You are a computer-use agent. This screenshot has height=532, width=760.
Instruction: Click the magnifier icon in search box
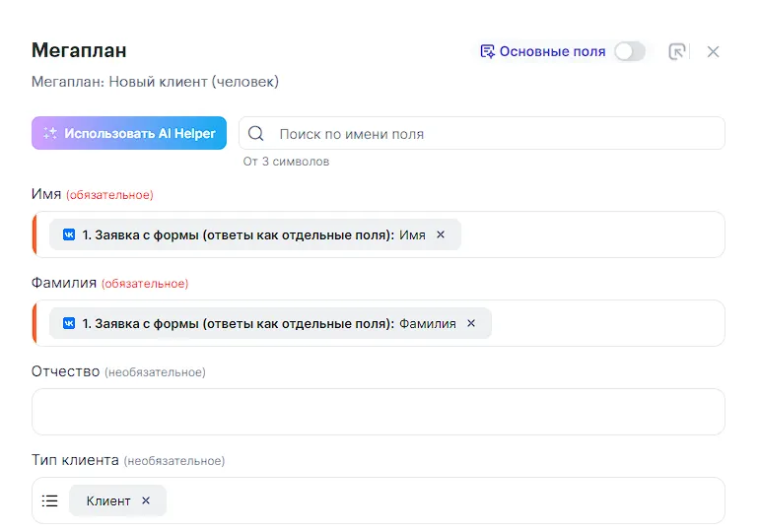click(x=256, y=134)
